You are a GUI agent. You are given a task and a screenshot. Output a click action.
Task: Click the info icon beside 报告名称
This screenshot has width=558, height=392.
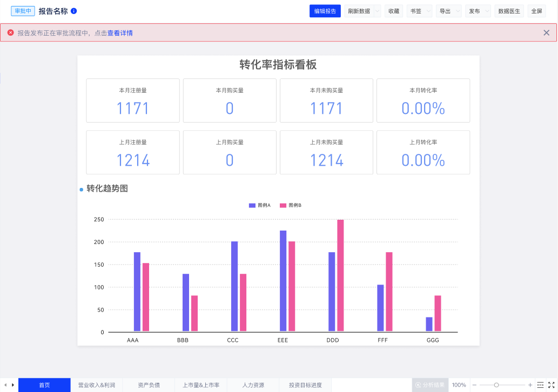click(74, 11)
